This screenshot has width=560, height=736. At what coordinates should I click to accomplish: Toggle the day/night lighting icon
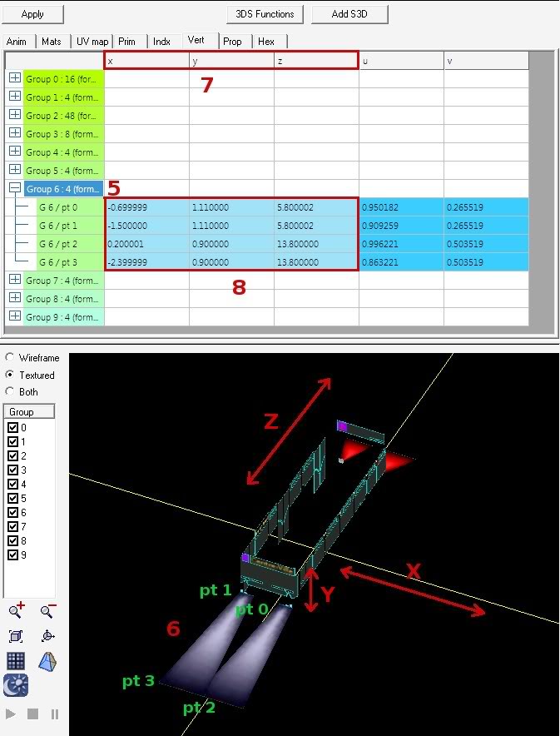(x=17, y=685)
